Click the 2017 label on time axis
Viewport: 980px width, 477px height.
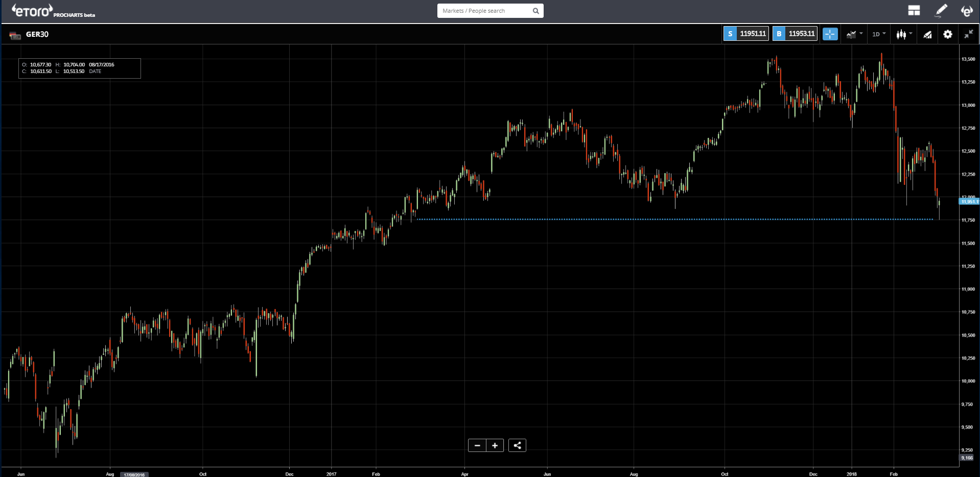tap(331, 474)
